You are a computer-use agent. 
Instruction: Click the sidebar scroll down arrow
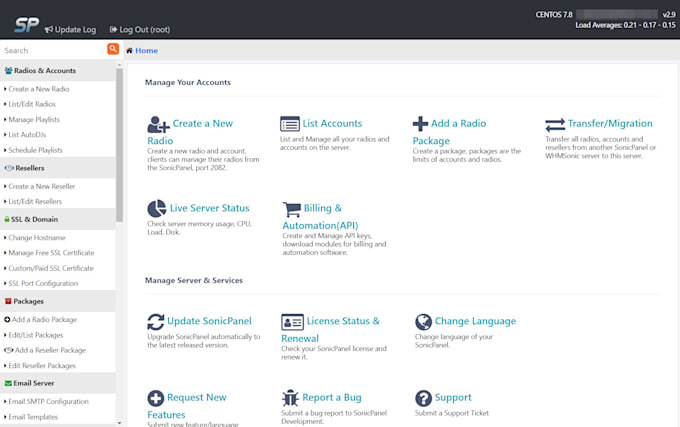click(x=119, y=423)
